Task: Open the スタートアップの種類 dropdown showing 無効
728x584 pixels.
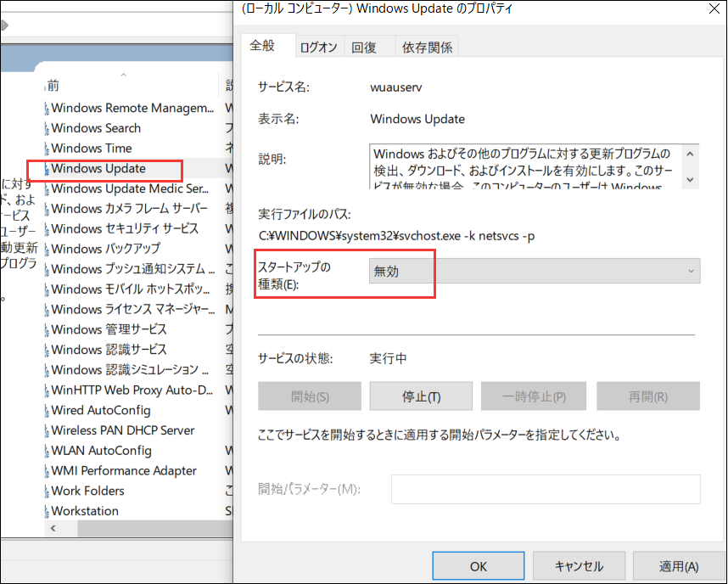Action: (535, 271)
